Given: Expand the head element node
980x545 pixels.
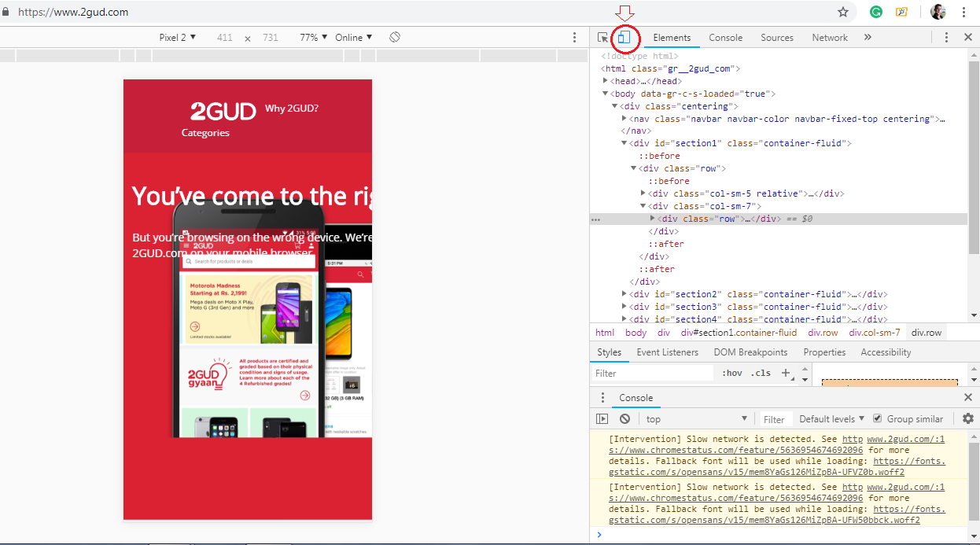Looking at the screenshot, I should (x=606, y=81).
